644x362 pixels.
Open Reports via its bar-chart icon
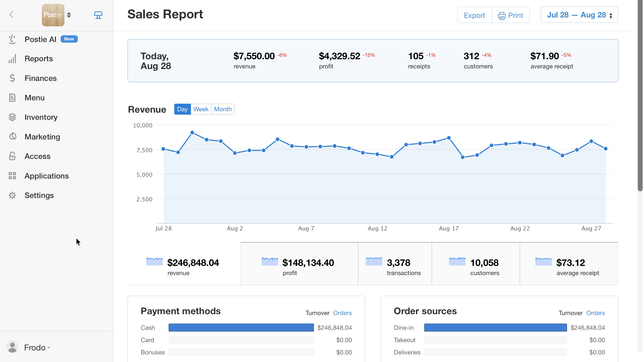12,59
